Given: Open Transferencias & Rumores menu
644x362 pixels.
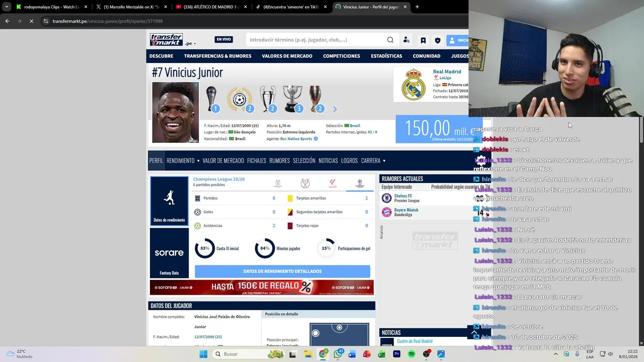Looking at the screenshot, I should [217, 56].
